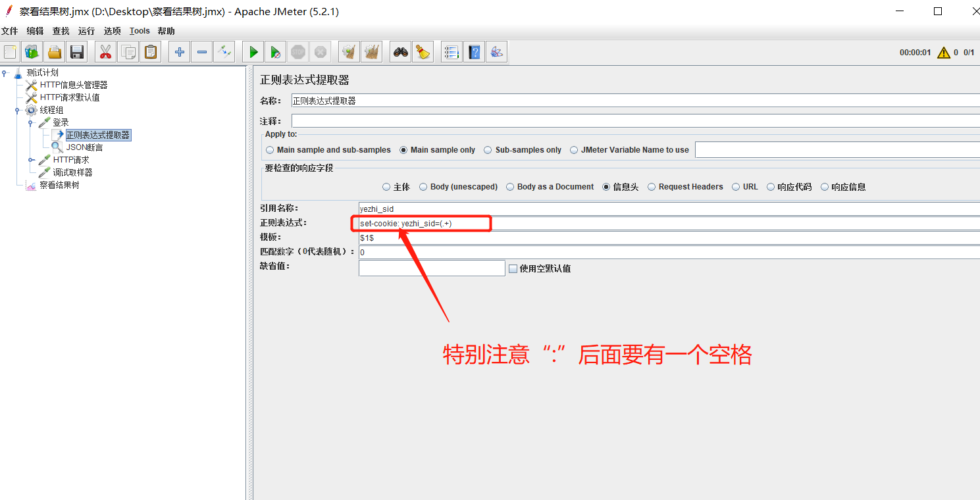980x500 pixels.
Task: Click the 模板 field containing $1$
Action: point(669,238)
